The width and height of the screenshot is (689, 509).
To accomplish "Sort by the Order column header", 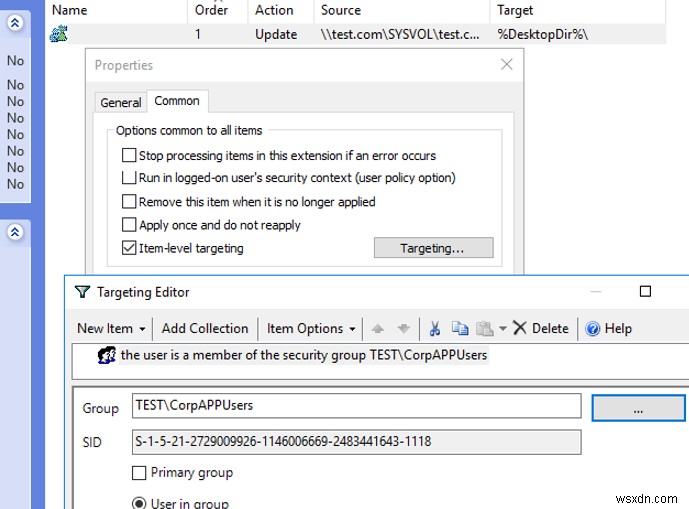I will point(211,10).
